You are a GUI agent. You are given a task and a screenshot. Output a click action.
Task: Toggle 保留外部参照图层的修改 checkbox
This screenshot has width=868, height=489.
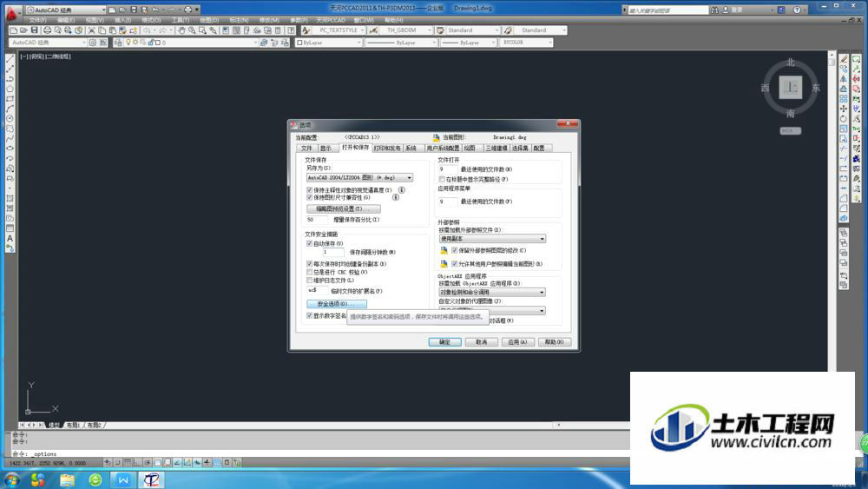point(455,250)
